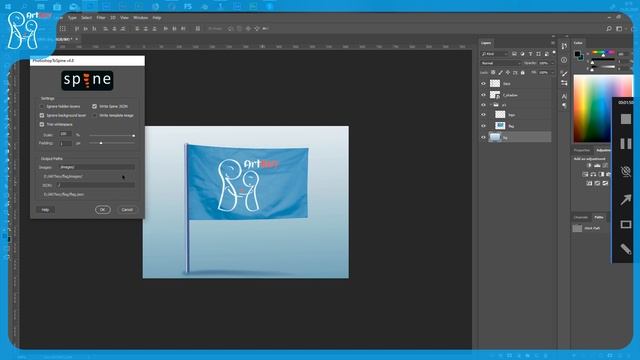Collapse the layer group folder arrow
This screenshot has width=640, height=360.
(x=491, y=105)
